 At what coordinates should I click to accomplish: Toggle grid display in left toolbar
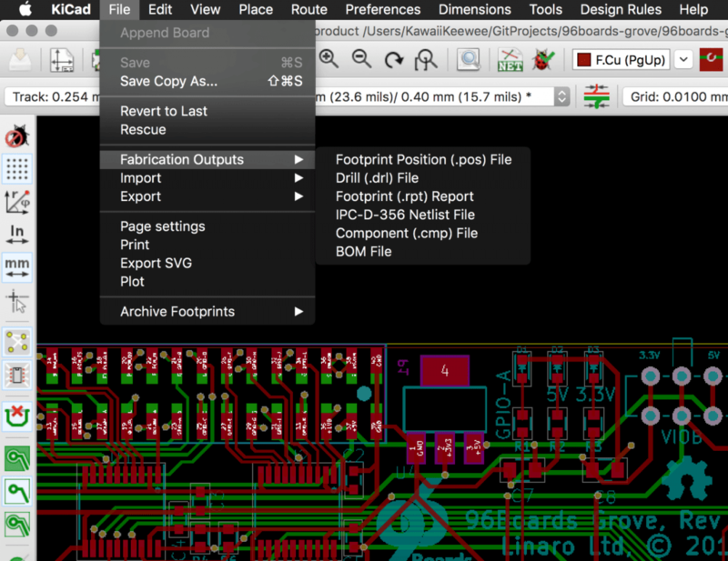pos(16,169)
